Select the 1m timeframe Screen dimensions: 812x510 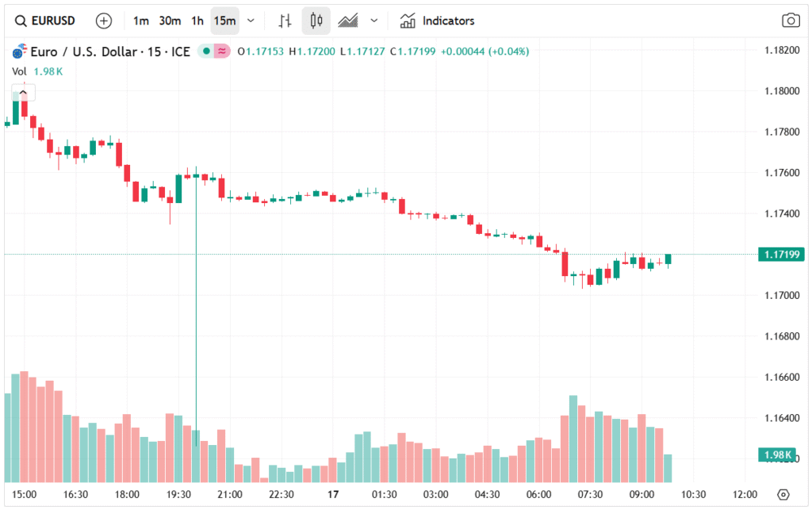[x=141, y=21]
